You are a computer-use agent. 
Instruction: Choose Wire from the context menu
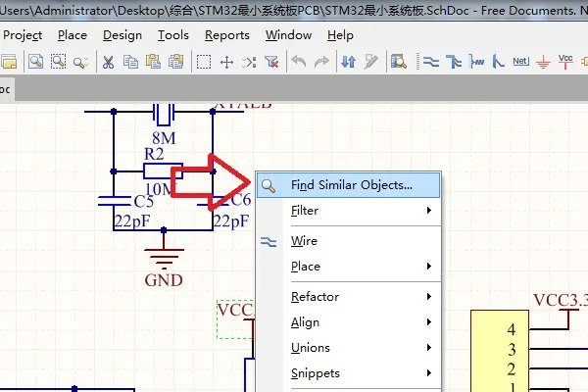348,241
